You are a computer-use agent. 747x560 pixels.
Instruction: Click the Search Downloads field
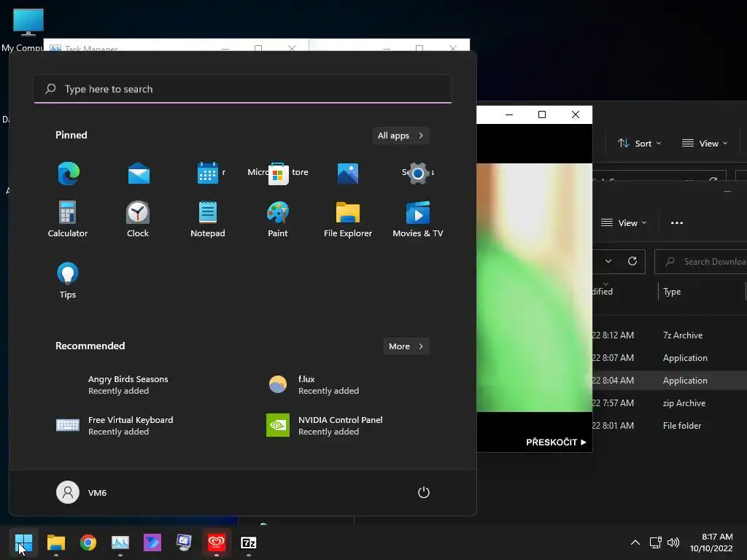tap(701, 262)
